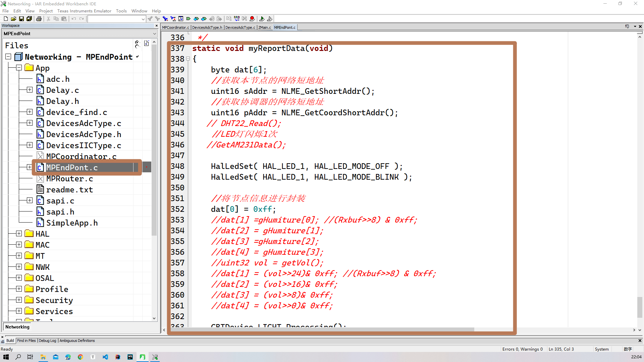Open the toolbar search combo box dropdown
Image resolution: width=644 pixels, height=362 pixels.
[143, 19]
